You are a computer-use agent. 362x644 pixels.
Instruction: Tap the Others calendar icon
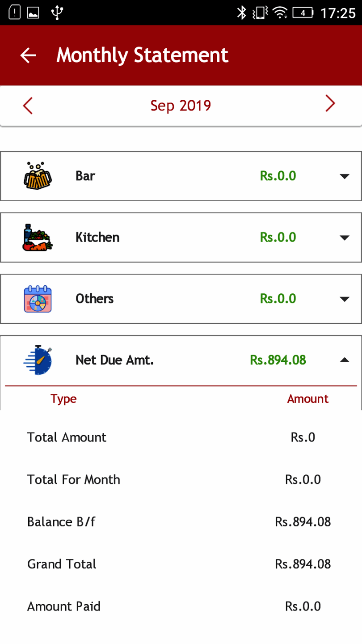pos(38,298)
